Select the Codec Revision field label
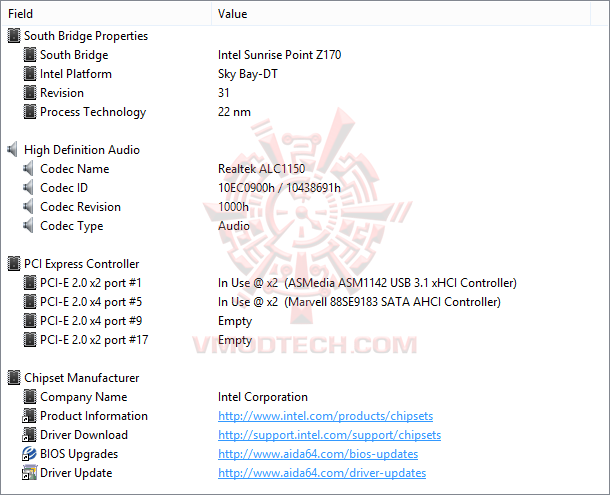The image size is (610, 495). point(81,207)
